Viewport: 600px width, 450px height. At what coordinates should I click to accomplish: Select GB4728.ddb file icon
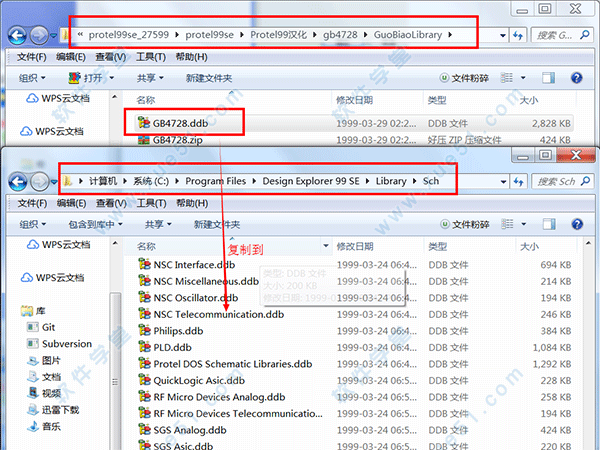[144, 123]
